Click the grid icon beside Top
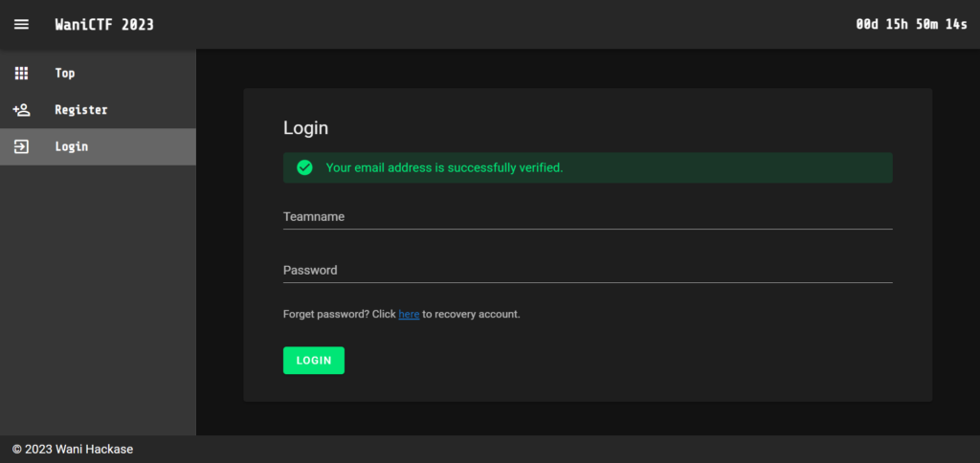Viewport: 980px width, 463px height. coord(21,73)
